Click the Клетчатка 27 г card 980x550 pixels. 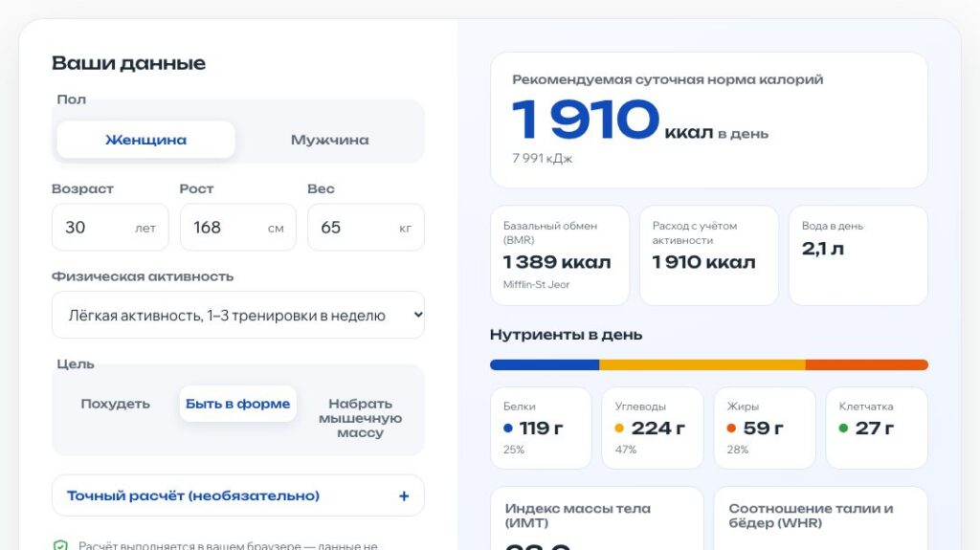click(877, 428)
